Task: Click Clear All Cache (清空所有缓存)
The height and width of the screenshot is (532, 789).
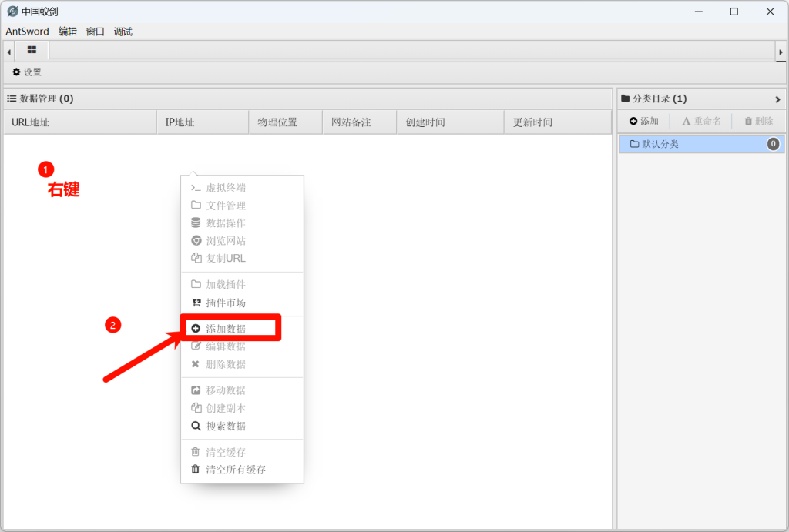Action: click(x=235, y=469)
